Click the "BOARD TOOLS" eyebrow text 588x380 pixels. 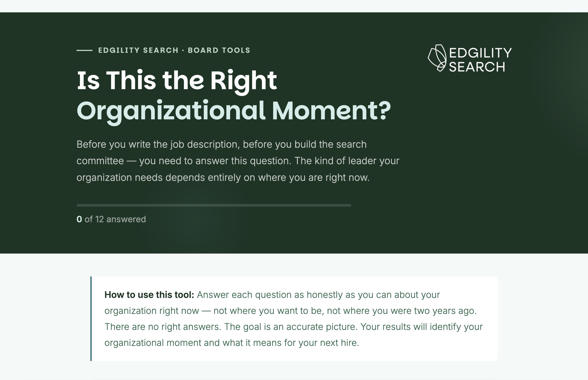click(219, 50)
